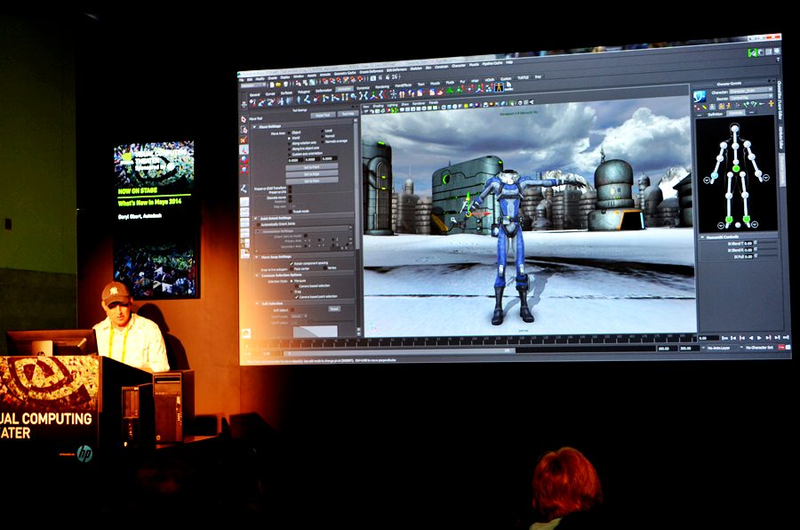Open the Skeleton menu

(416, 68)
